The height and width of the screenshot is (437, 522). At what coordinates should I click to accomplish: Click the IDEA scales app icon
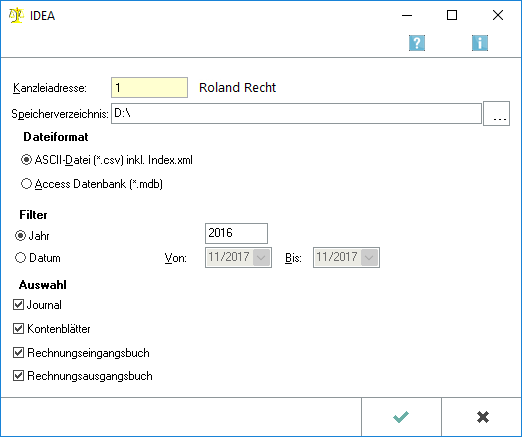pyautogui.click(x=16, y=15)
